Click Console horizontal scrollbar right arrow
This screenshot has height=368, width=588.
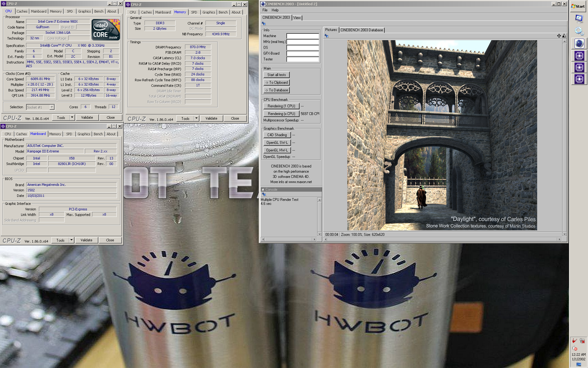click(x=314, y=239)
